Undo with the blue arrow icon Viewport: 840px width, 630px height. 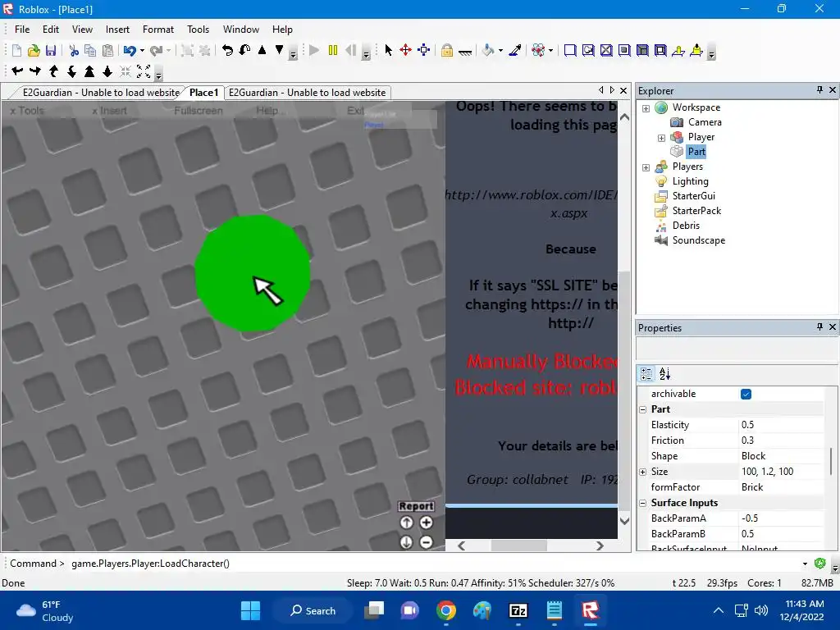pyautogui.click(x=129, y=50)
